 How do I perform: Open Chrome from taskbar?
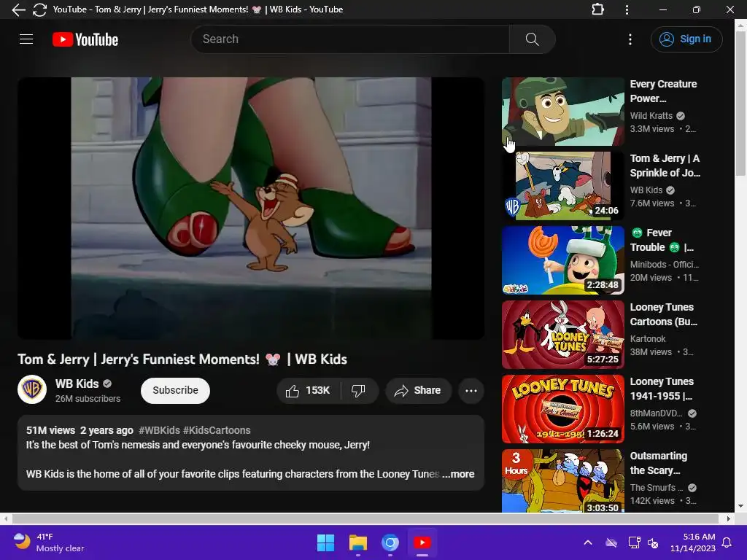tap(390, 542)
